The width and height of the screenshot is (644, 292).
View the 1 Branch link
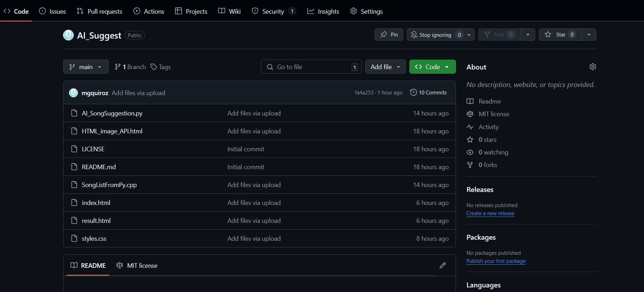pyautogui.click(x=130, y=67)
